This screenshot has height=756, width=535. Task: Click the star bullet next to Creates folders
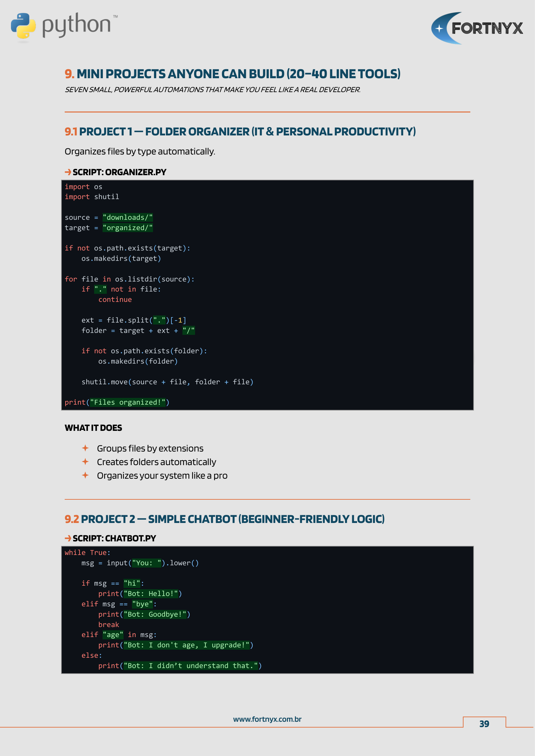[x=85, y=462]
